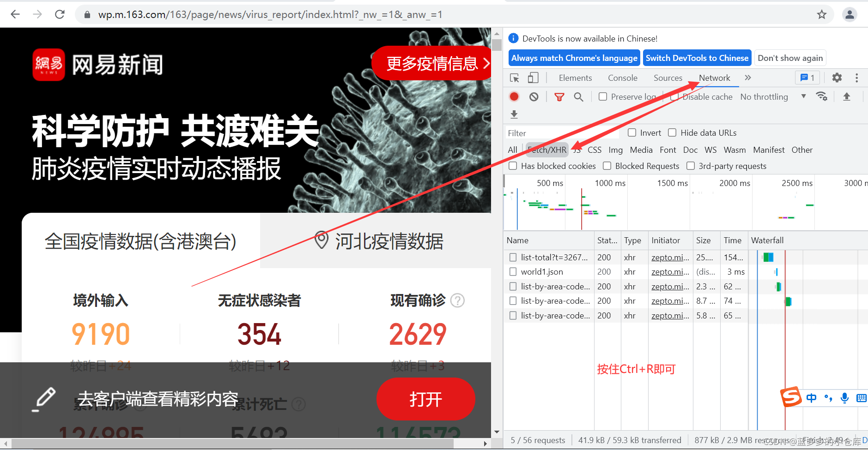Image resolution: width=868 pixels, height=450 pixels.
Task: Check the Blocked Requests checkbox
Action: click(607, 166)
